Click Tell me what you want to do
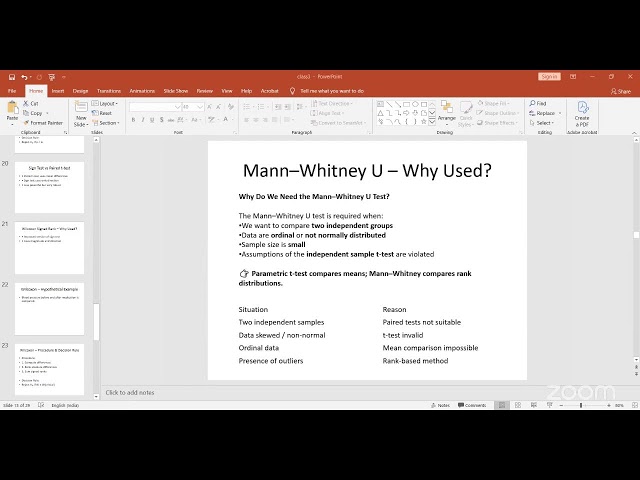 (332, 91)
